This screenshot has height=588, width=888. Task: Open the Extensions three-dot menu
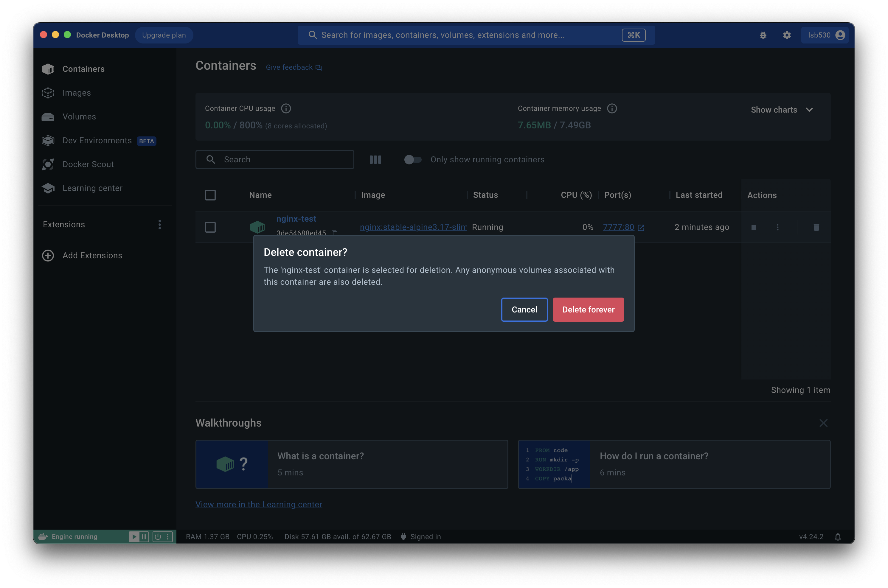[160, 225]
